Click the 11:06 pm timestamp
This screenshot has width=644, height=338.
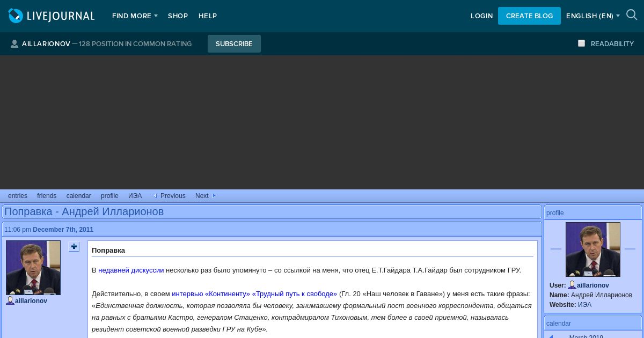coord(18,230)
